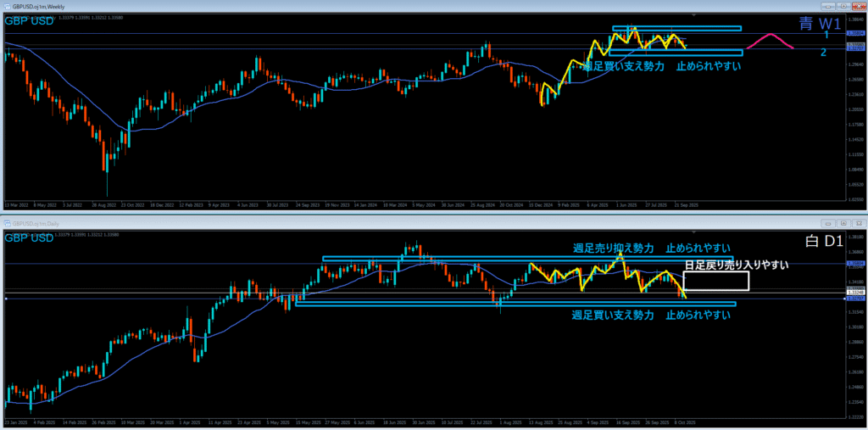868x430 pixels.
Task: Click the white current price tag on Daily axis
Action: (x=856, y=293)
